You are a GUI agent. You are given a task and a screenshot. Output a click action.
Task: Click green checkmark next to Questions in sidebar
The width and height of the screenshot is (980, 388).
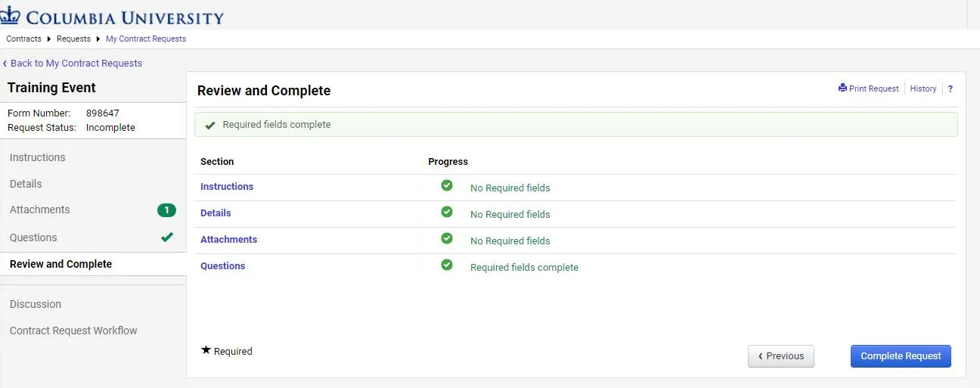click(x=167, y=237)
